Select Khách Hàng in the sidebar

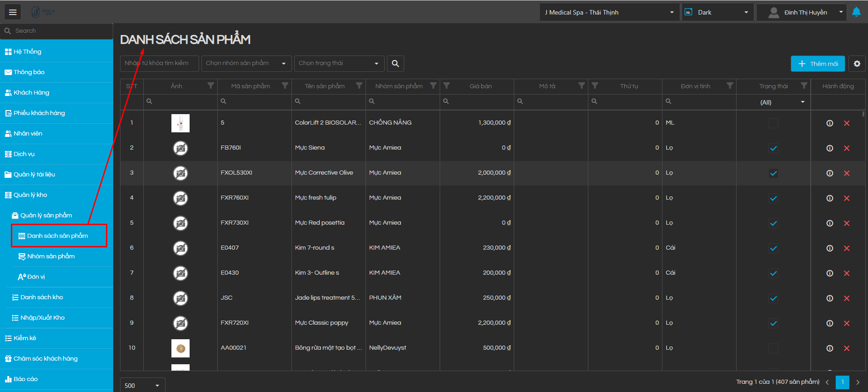31,93
